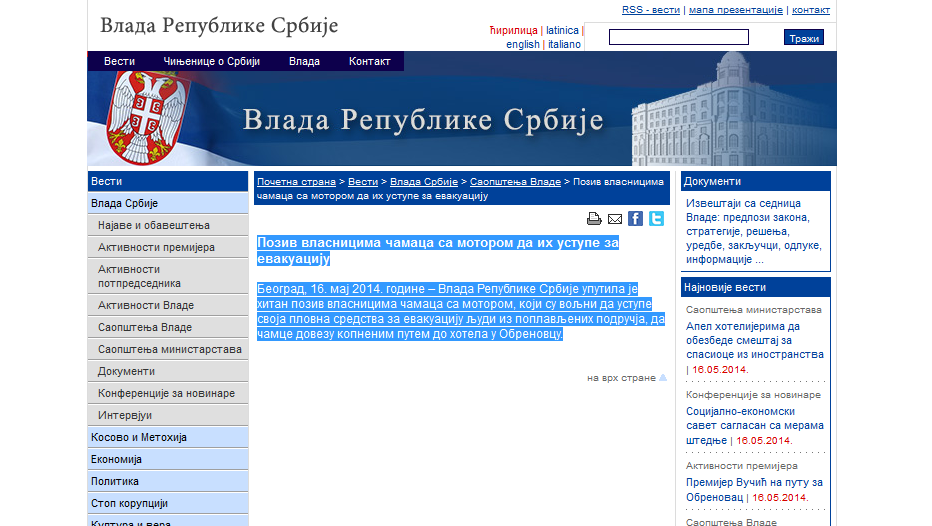Switch language to latinica
The height and width of the screenshot is (526, 932).
[562, 30]
